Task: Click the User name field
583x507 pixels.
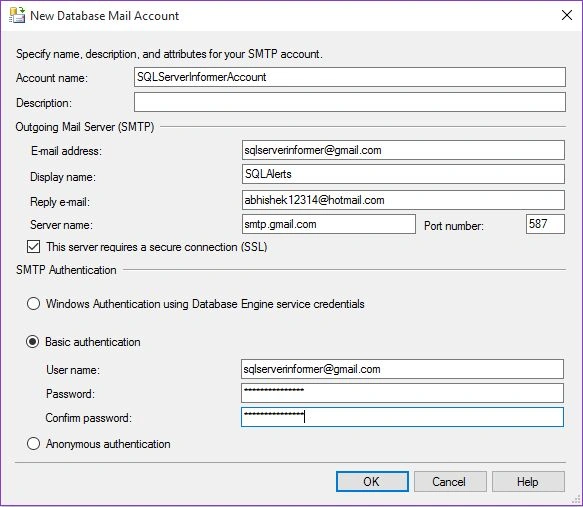Action: [x=402, y=369]
